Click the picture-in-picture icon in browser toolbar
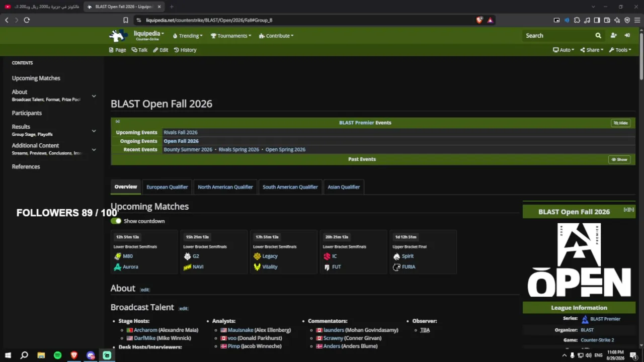The width and height of the screenshot is (644, 362). [556, 20]
